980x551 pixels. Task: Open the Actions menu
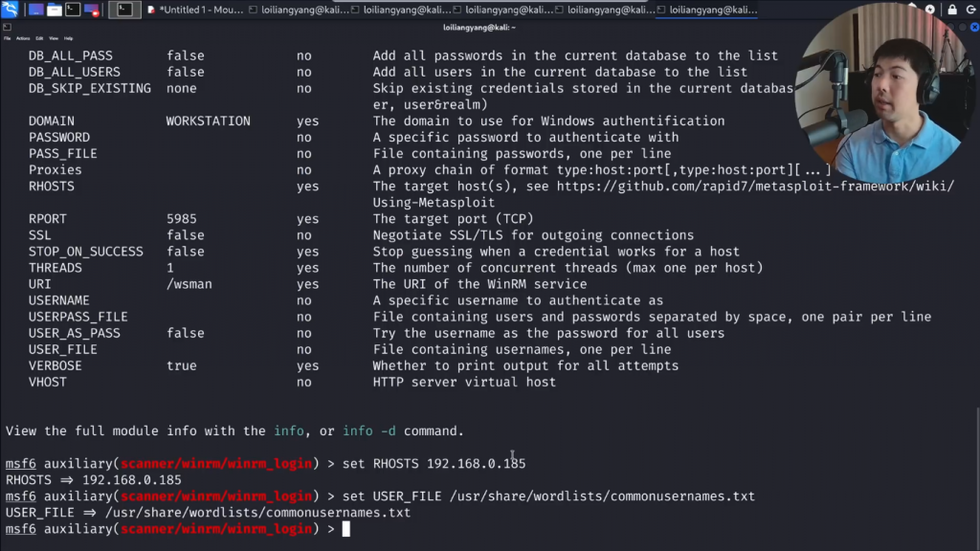pyautogui.click(x=23, y=38)
